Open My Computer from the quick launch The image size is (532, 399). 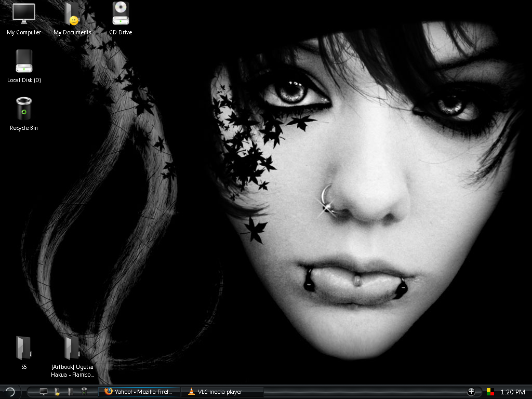(x=44, y=392)
